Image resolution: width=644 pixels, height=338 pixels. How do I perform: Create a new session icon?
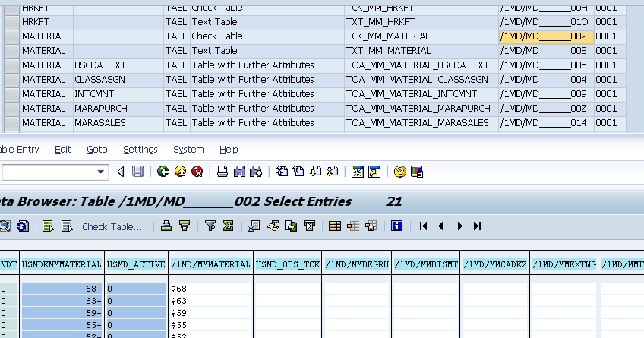click(x=358, y=172)
